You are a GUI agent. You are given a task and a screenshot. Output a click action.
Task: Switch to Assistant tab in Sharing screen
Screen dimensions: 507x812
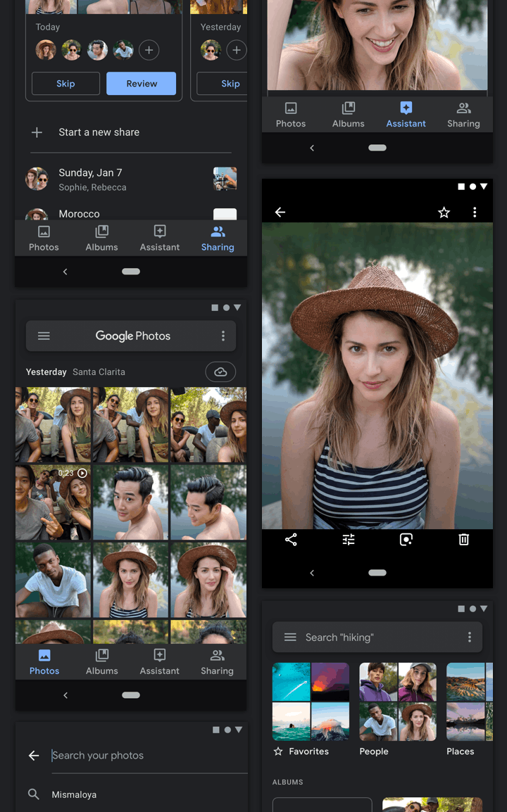[x=160, y=239]
